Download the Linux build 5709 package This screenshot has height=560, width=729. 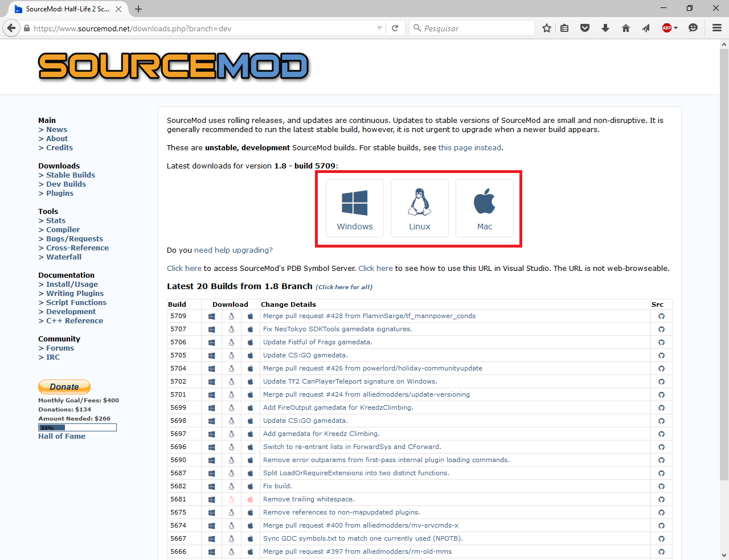point(231,316)
